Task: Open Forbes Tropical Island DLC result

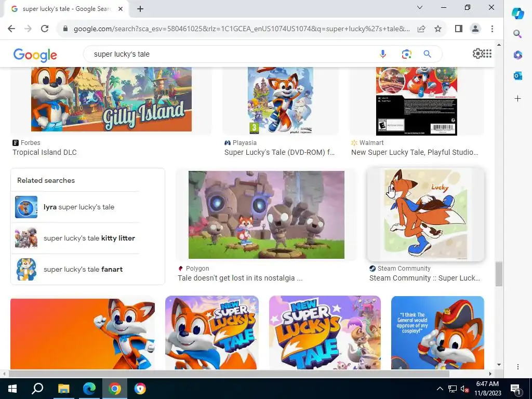Action: (x=45, y=152)
